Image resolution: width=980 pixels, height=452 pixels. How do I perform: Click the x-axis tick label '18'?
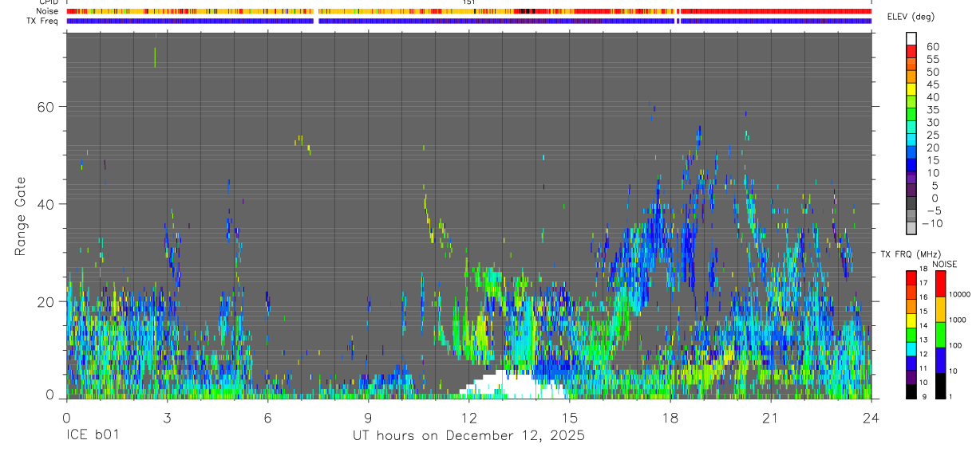(x=670, y=417)
